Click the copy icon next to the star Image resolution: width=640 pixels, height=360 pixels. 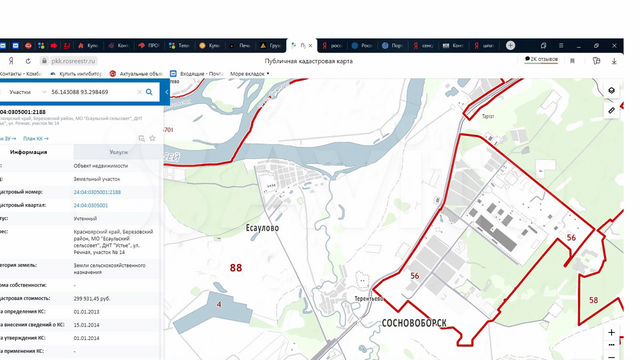click(142, 138)
